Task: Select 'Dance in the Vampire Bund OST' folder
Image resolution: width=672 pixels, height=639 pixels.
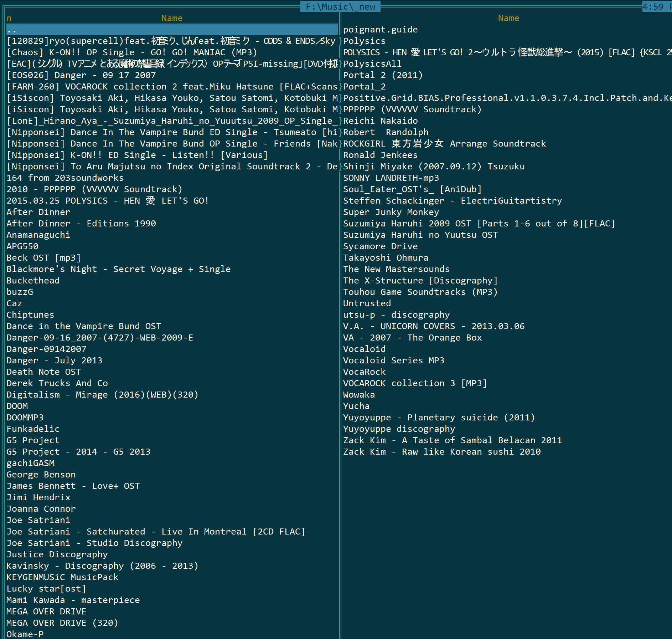Action: (84, 326)
